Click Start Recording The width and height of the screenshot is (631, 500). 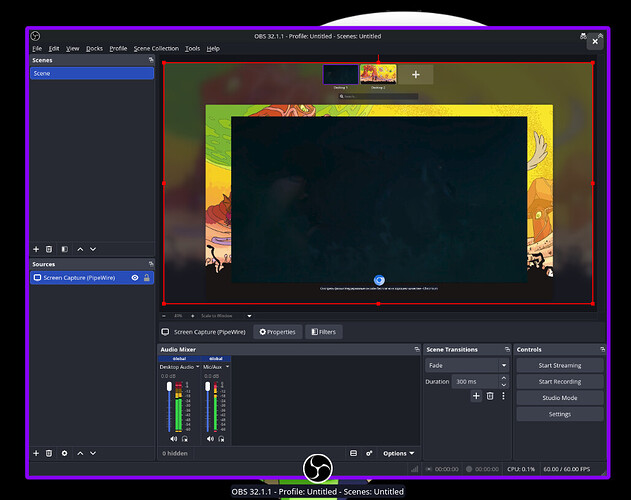(560, 381)
